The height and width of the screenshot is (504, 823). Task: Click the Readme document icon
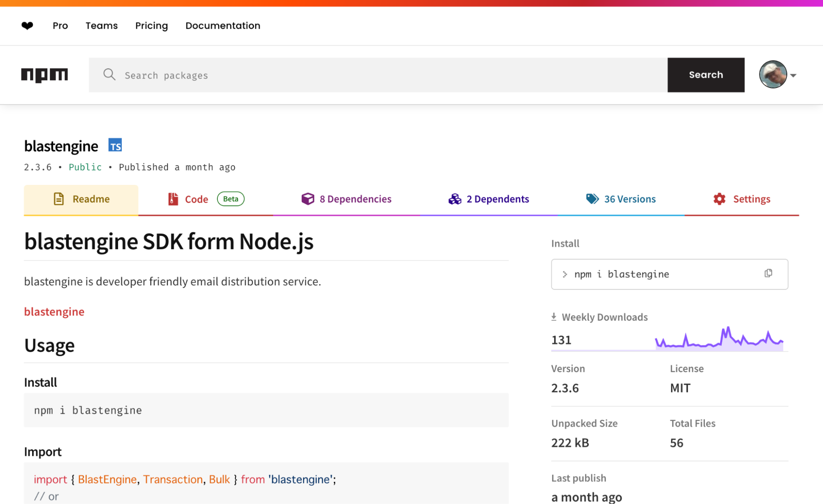coord(59,199)
